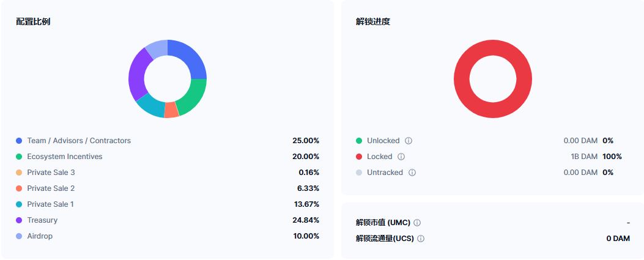The width and height of the screenshot is (644, 260).
Task: Click the green Unlocked legend dot
Action: tap(359, 141)
